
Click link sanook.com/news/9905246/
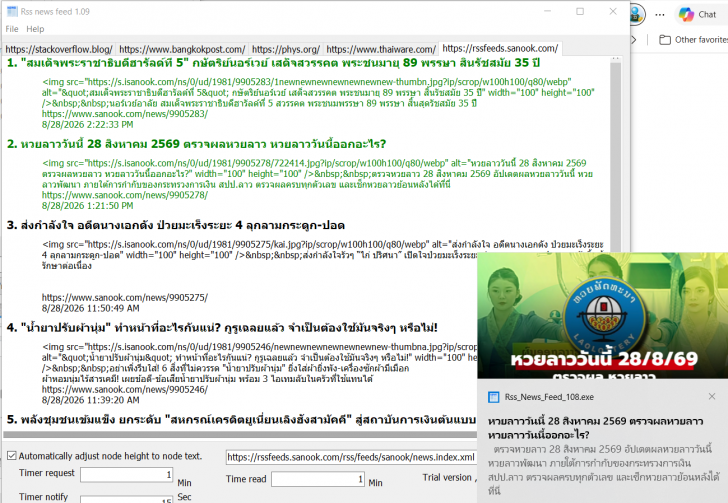click(x=125, y=390)
